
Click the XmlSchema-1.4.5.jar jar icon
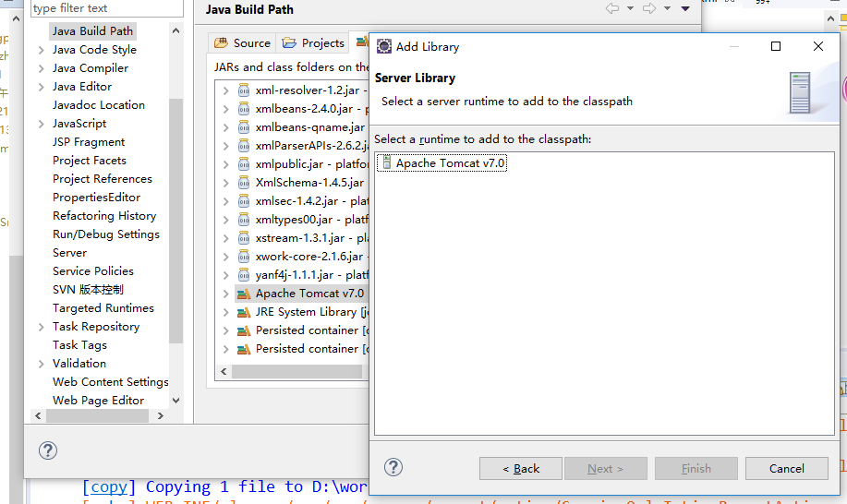(x=244, y=183)
